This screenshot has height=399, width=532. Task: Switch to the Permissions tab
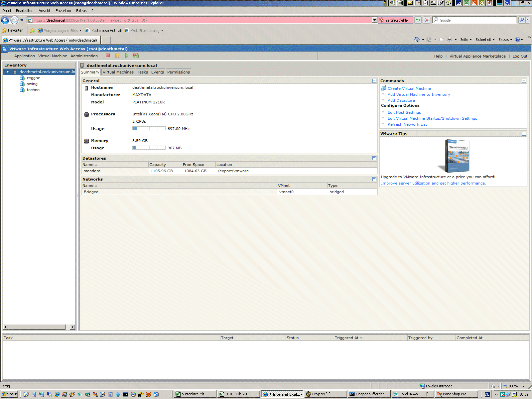click(x=179, y=72)
